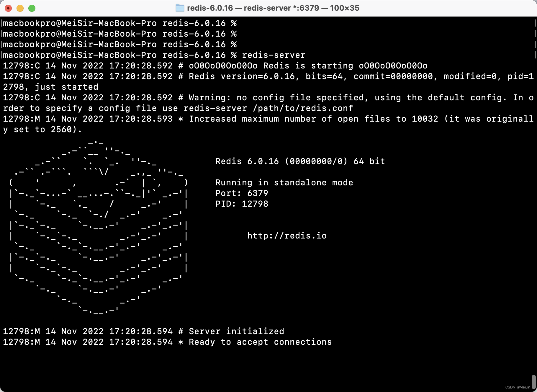The height and width of the screenshot is (392, 537).
Task: Click 'Increased maximum number of open files' text
Action: pos(289,119)
